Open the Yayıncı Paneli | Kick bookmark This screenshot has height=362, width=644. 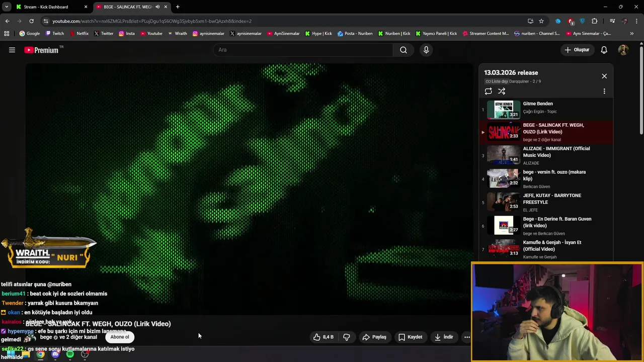point(436,34)
